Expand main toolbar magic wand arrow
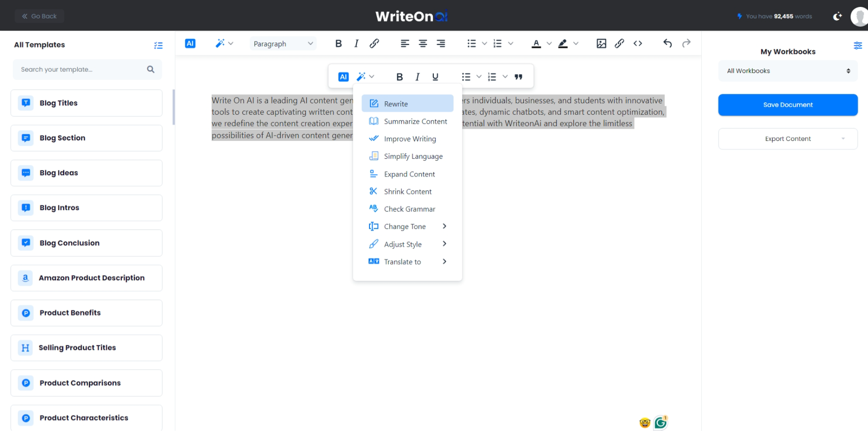Image resolution: width=868 pixels, height=431 pixels. click(231, 43)
